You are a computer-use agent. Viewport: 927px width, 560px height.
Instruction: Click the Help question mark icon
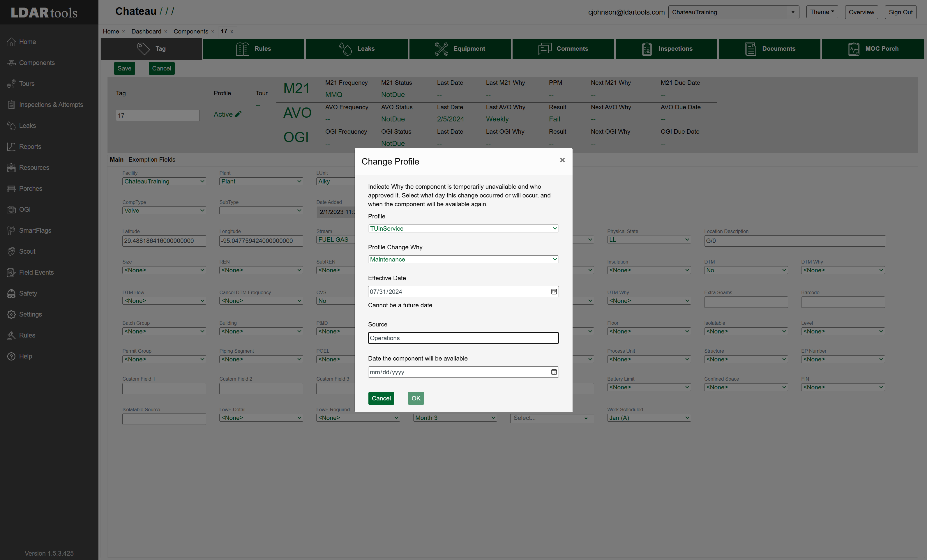(11, 356)
